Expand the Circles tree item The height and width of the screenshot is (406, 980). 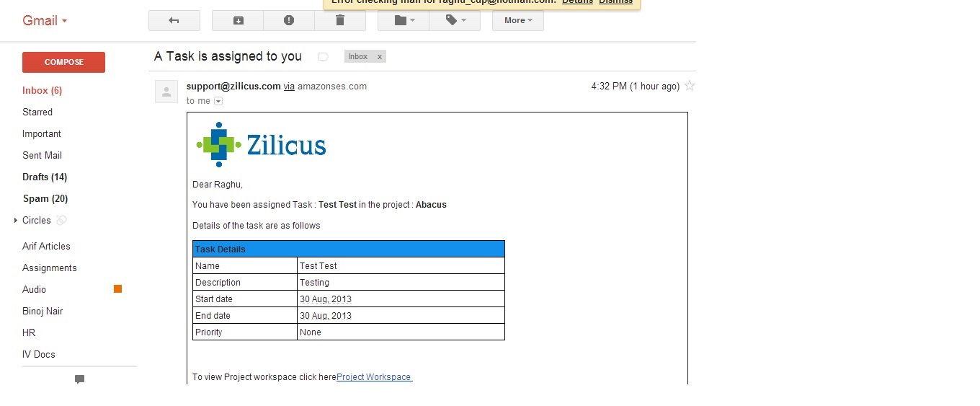(x=16, y=221)
